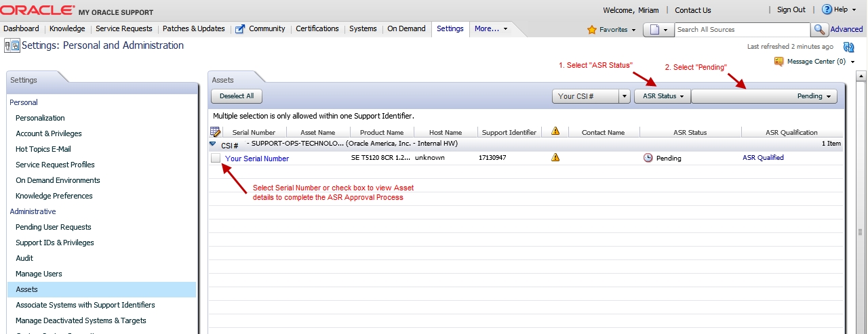This screenshot has height=334, width=868.
Task: Click the 17130947 support identifier cell
Action: 492,158
